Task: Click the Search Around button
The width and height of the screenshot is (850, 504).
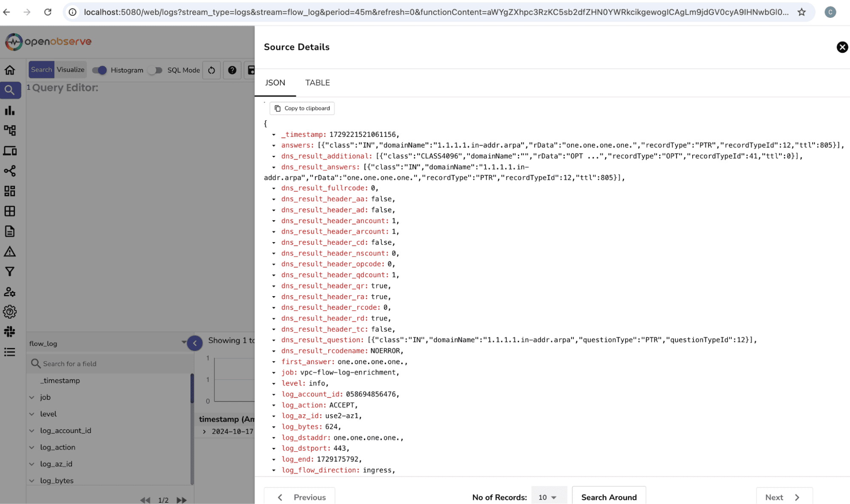Action: pos(609,497)
